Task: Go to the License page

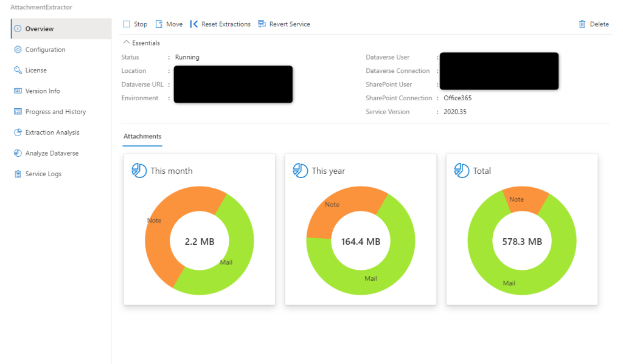Action: [x=61, y=70]
